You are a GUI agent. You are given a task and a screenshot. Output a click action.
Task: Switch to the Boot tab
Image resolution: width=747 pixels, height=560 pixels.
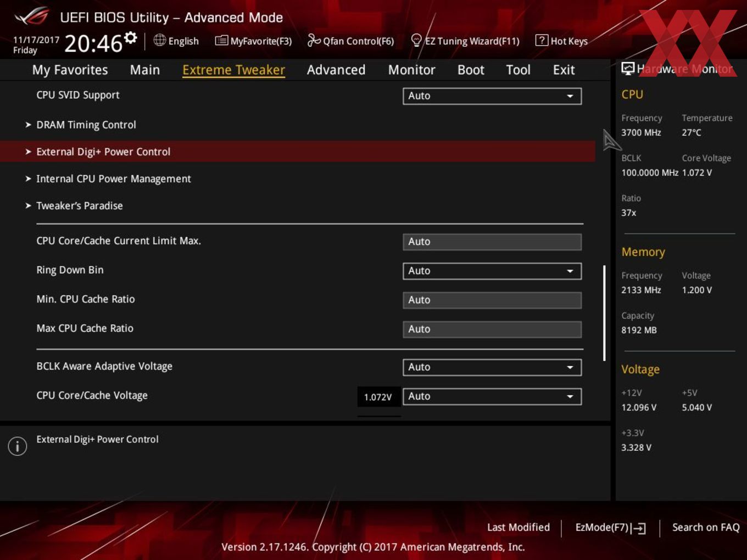(471, 70)
